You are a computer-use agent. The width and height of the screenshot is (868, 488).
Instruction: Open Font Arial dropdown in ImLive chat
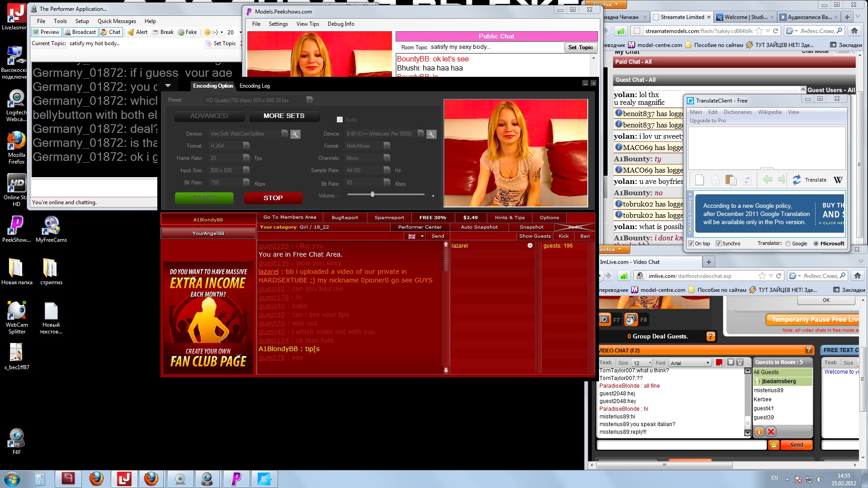pyautogui.click(x=708, y=363)
